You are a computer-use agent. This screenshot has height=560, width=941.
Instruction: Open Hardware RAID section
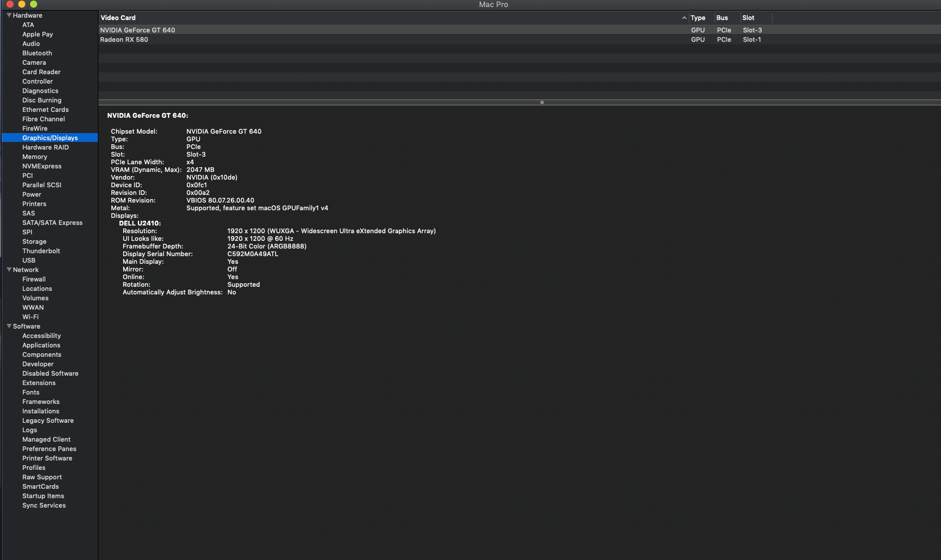point(45,147)
